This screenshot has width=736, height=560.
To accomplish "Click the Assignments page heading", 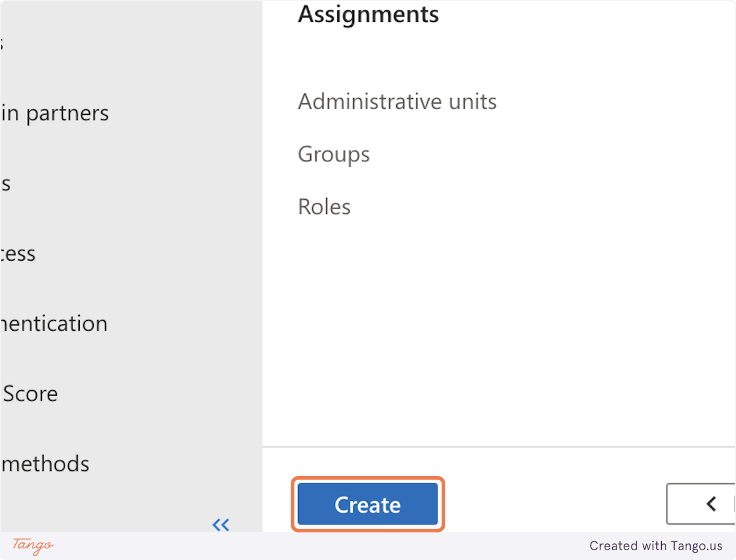I will click(x=368, y=15).
